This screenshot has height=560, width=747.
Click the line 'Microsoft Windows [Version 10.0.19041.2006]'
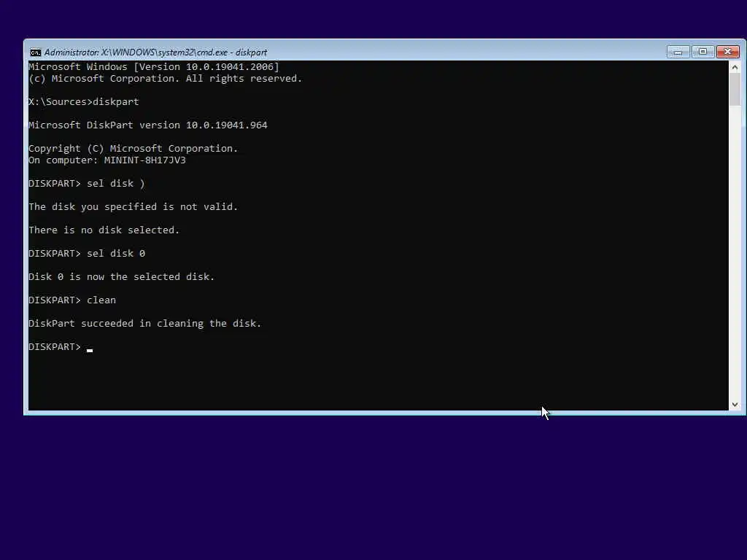154,66
